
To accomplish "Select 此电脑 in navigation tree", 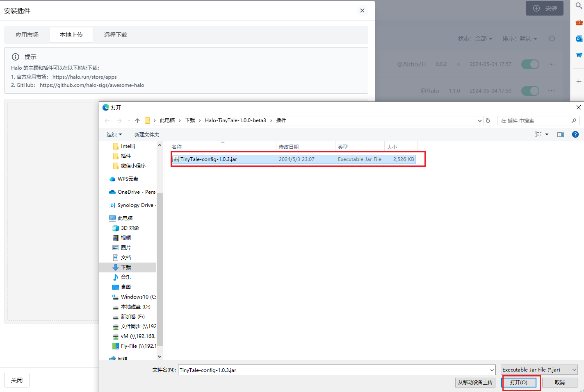I will tap(125, 218).
